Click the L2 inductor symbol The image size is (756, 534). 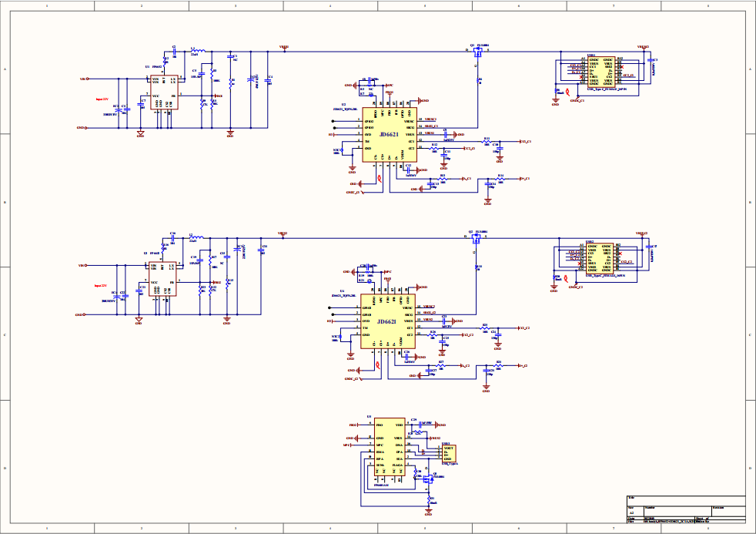(x=196, y=237)
